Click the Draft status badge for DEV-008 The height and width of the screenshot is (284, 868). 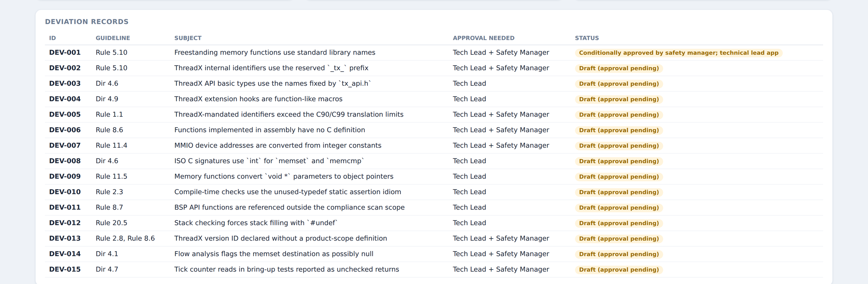click(x=619, y=161)
